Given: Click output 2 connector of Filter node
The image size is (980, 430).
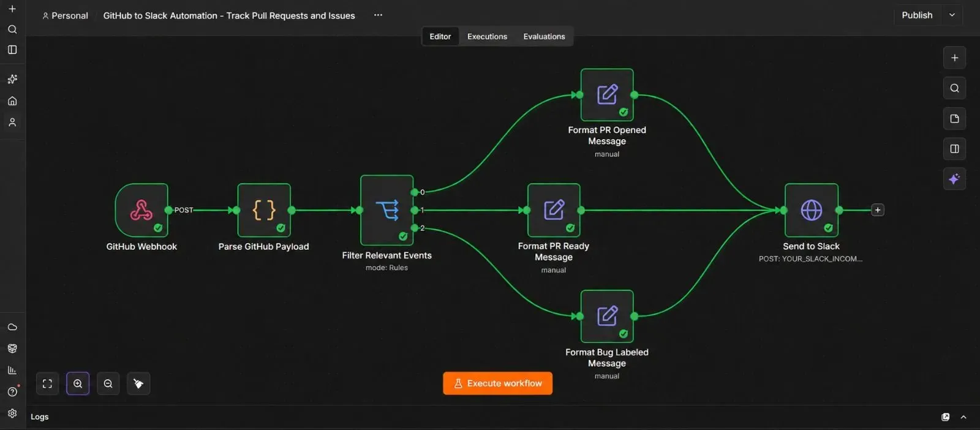Looking at the screenshot, I should (415, 228).
